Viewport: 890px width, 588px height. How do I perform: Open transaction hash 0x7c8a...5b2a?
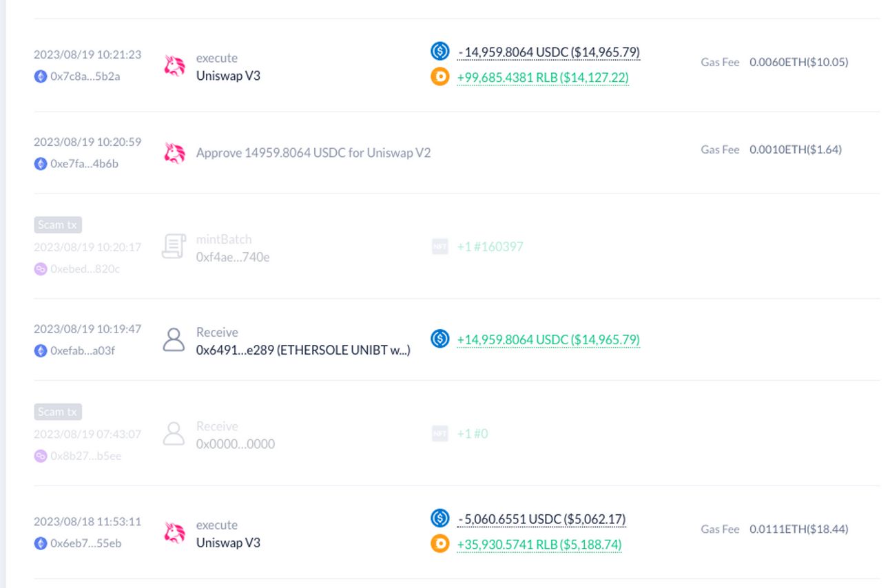[x=85, y=76]
